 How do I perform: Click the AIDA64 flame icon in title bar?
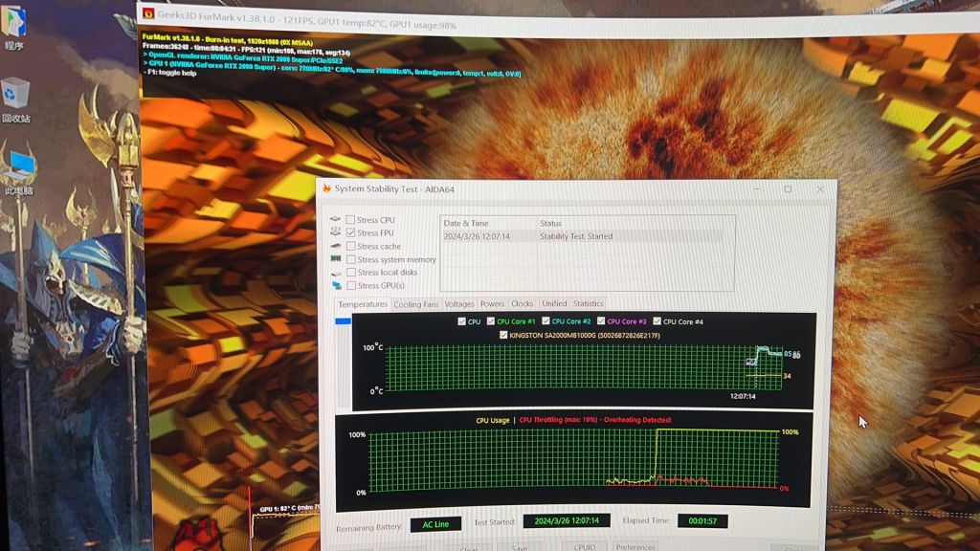326,188
